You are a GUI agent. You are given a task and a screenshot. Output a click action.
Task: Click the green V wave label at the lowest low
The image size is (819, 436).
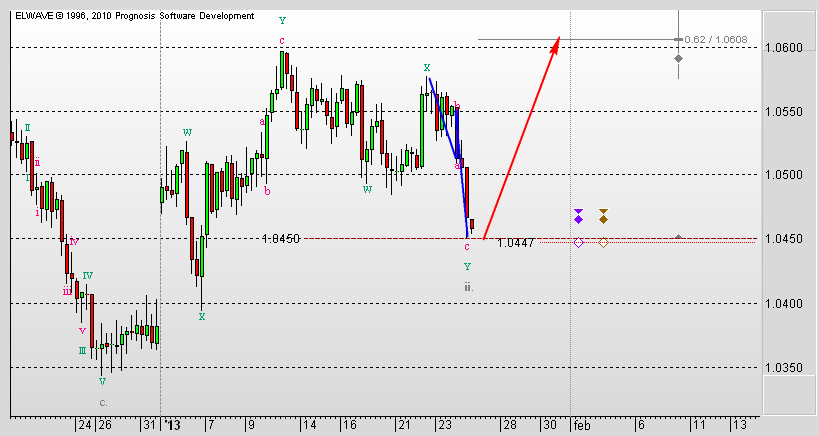point(102,381)
